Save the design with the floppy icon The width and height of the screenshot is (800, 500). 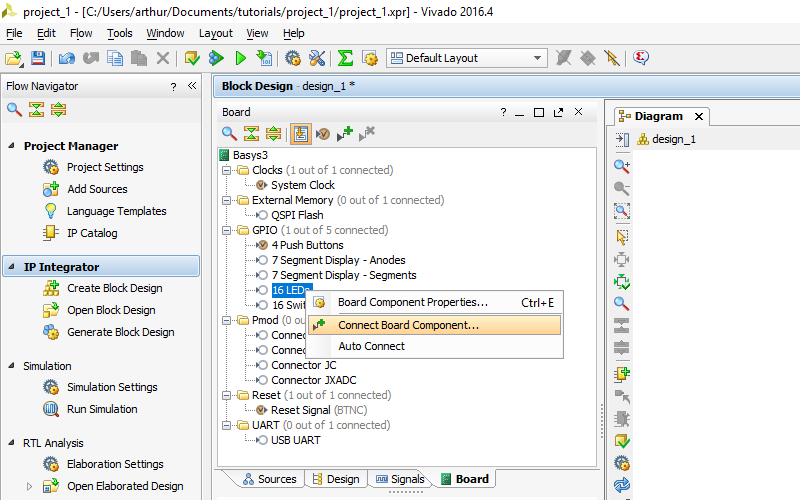[38, 58]
